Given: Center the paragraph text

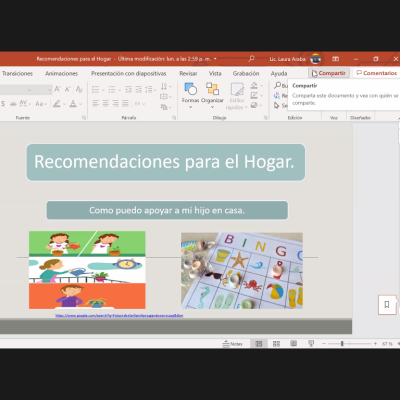Looking at the screenshot, I should point(105,104).
